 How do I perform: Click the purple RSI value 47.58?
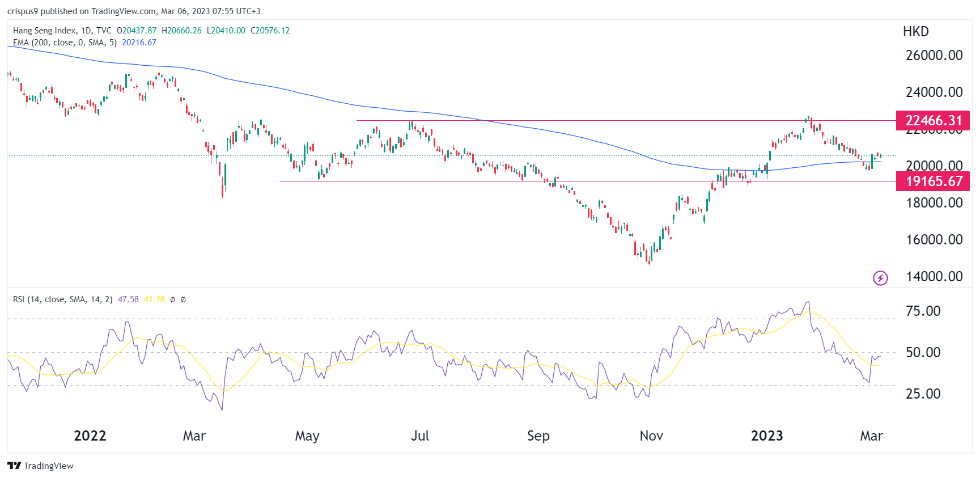click(x=128, y=299)
